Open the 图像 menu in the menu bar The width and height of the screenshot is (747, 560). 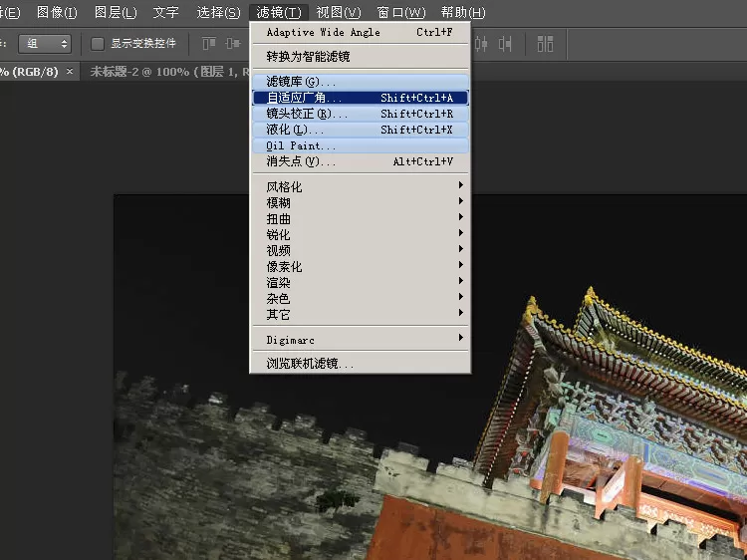point(57,12)
